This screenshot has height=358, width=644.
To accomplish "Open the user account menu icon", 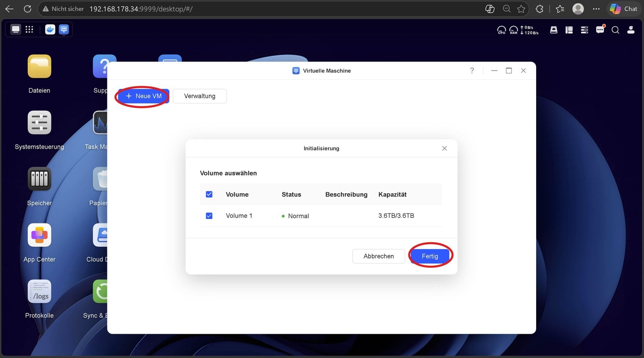I will coord(631,30).
